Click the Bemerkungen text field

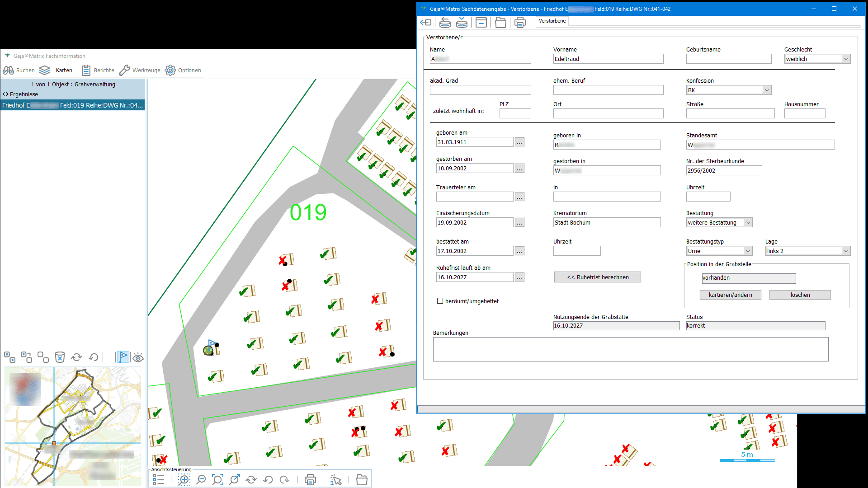click(630, 349)
